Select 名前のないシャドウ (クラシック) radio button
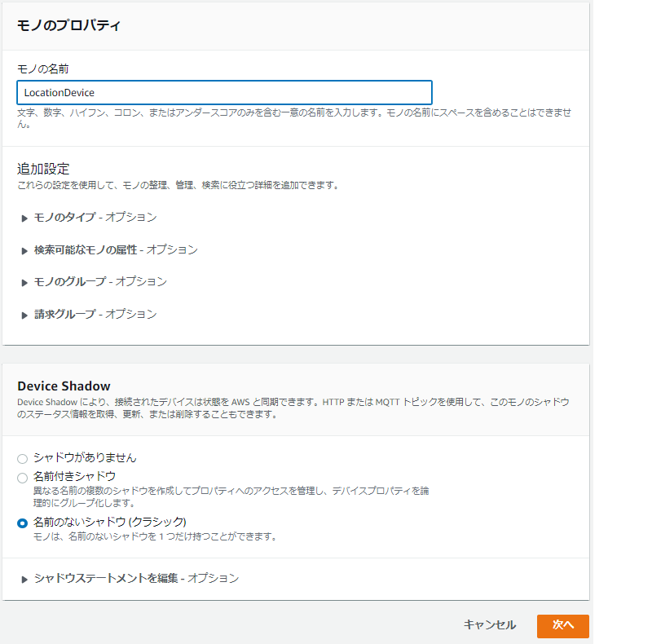Image resolution: width=652 pixels, height=644 pixels. coord(22,523)
